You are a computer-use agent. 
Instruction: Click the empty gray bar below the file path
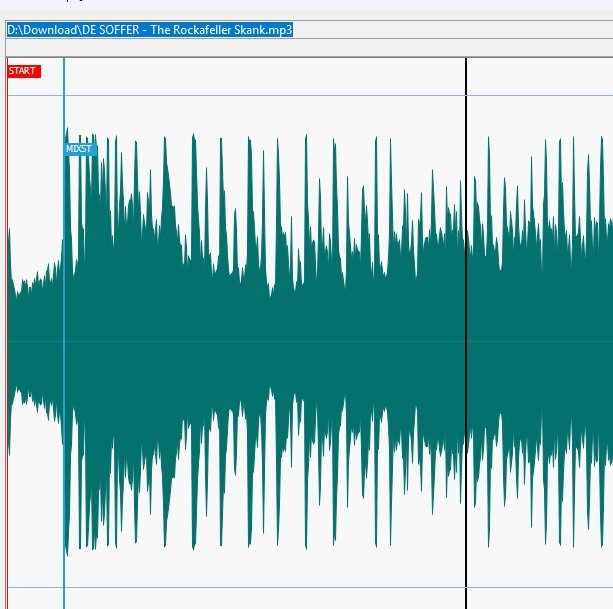(300, 47)
